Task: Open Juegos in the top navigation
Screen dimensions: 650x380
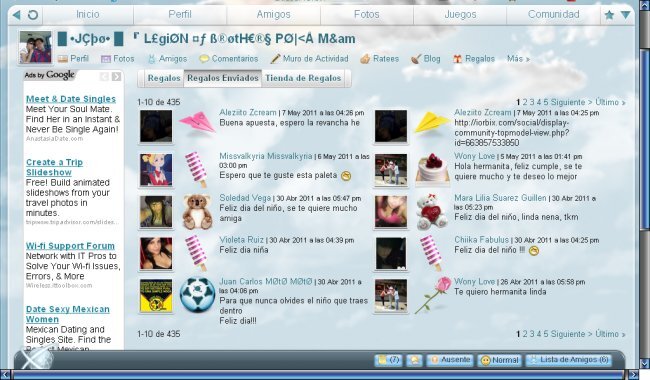Action: (460, 15)
